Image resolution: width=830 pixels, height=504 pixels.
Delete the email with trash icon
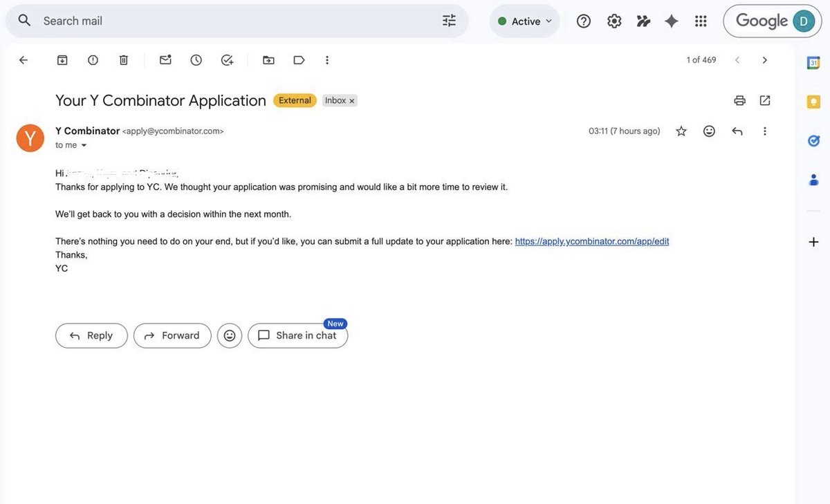click(x=124, y=60)
